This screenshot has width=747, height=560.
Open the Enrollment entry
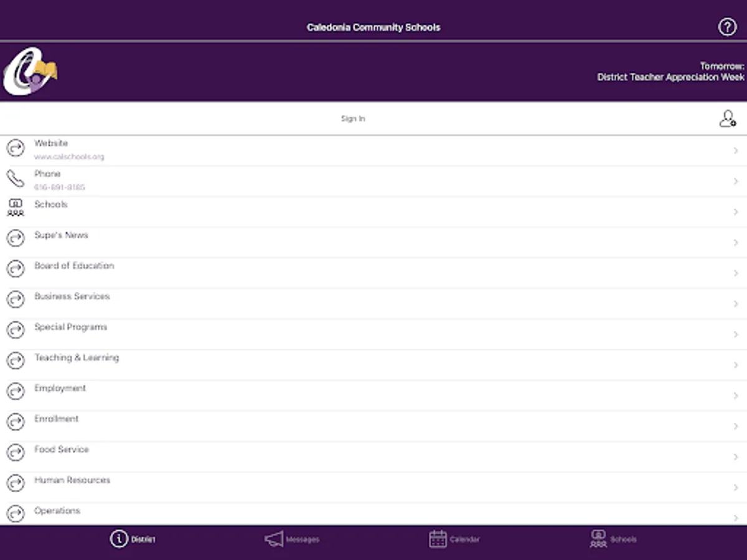[374, 426]
